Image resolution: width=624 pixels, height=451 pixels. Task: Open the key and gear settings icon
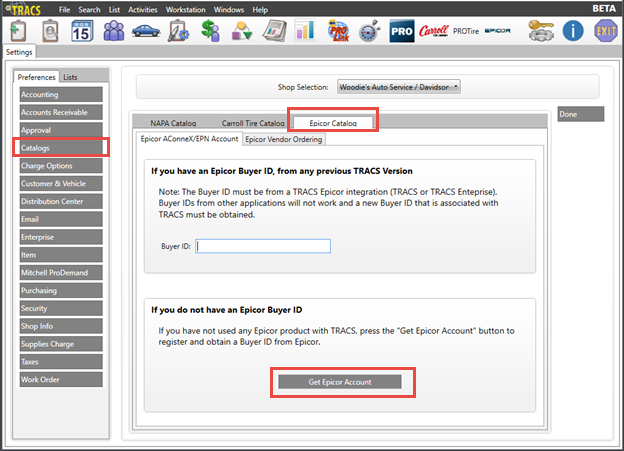[x=541, y=31]
